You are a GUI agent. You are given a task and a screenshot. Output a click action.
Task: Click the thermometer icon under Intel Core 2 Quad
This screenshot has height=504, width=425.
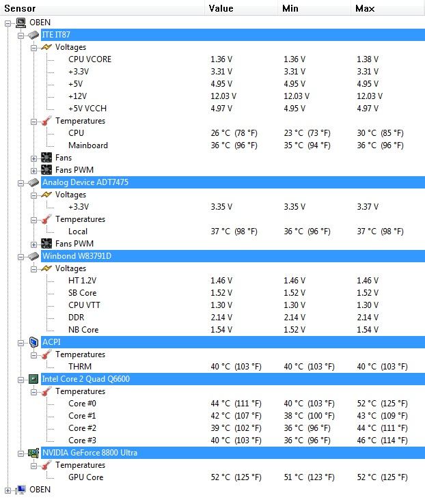[46, 391]
